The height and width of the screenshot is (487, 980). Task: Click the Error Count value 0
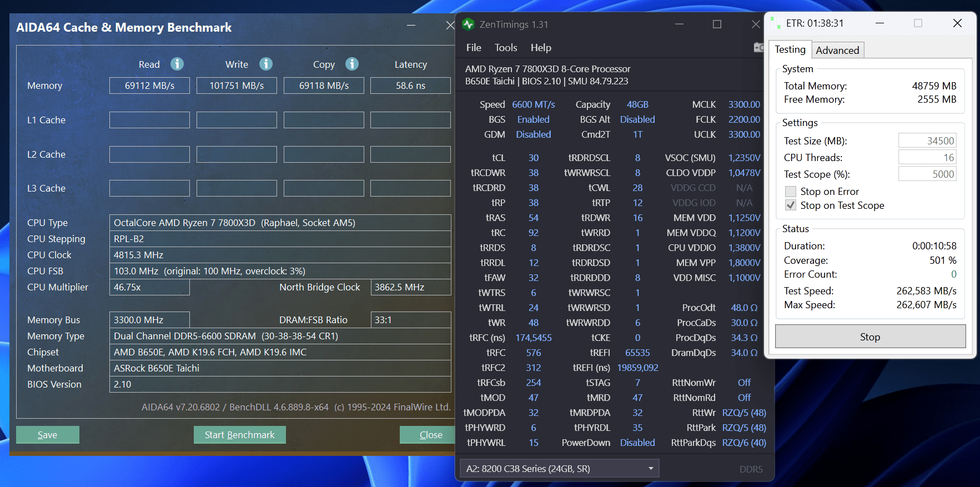[953, 274]
